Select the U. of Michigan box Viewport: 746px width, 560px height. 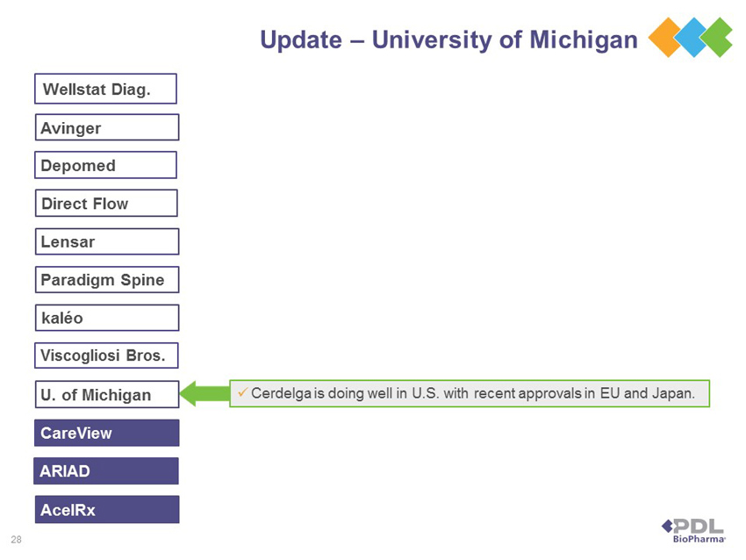click(107, 394)
